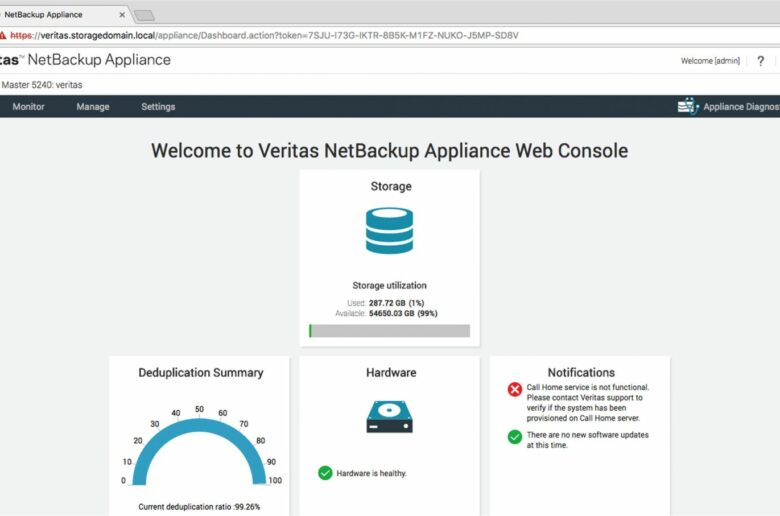Click the Hardware is healthy text
780x516 pixels.
[371, 473]
